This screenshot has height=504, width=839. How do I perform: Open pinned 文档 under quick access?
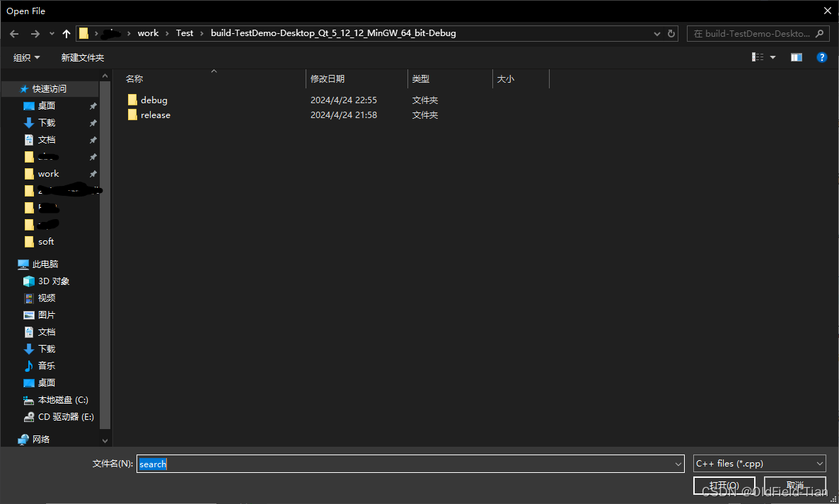click(47, 140)
